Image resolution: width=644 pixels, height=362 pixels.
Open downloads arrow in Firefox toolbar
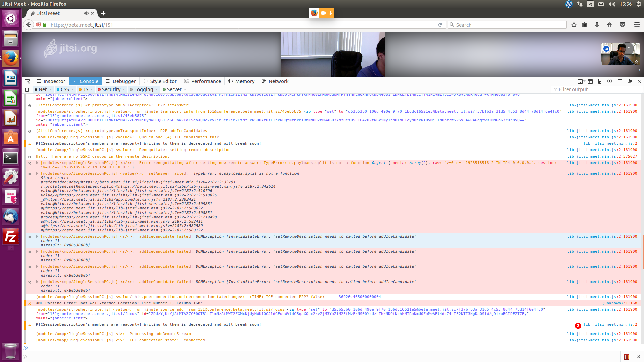pos(597,25)
